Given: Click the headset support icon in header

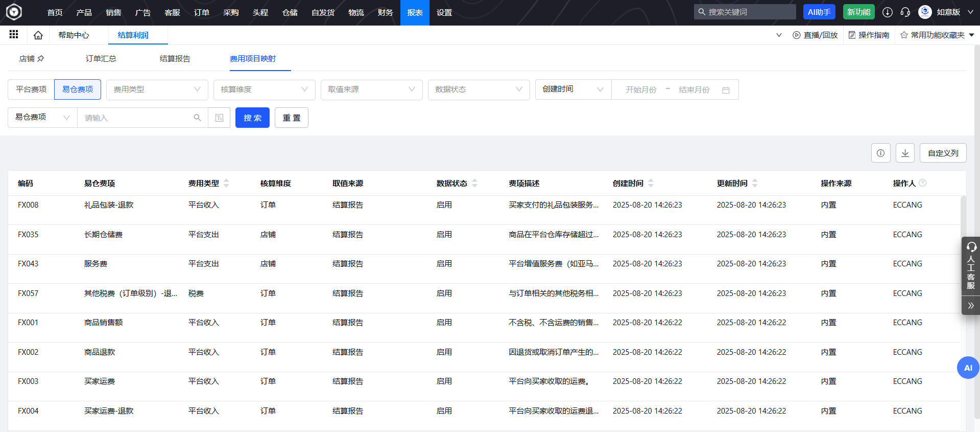Looking at the screenshot, I should 905,12.
